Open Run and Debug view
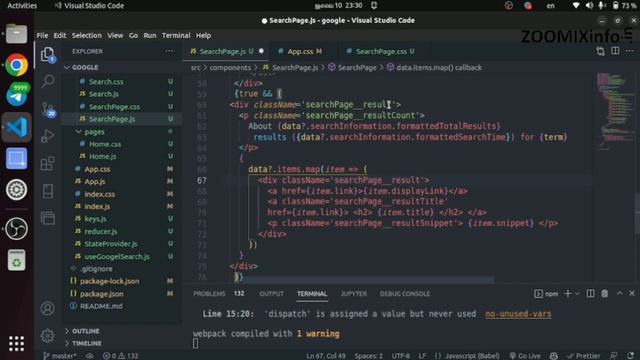Viewport: 640px width, 360px height. click(48, 136)
